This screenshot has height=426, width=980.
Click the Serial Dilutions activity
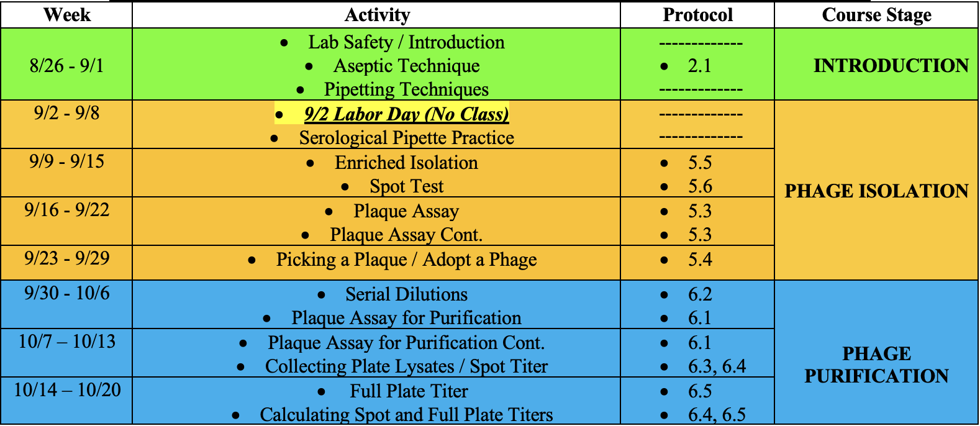pos(406,294)
